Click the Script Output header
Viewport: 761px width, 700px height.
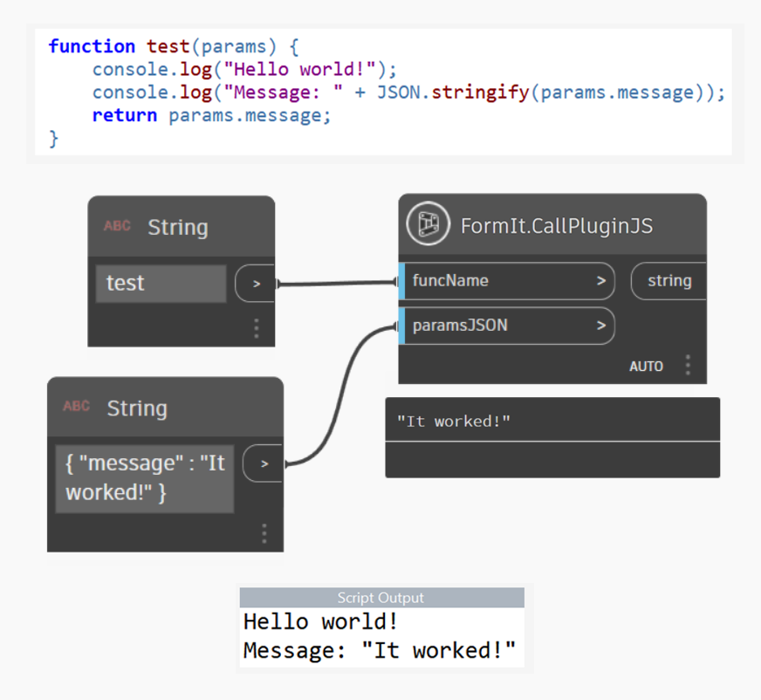pyautogui.click(x=381, y=598)
